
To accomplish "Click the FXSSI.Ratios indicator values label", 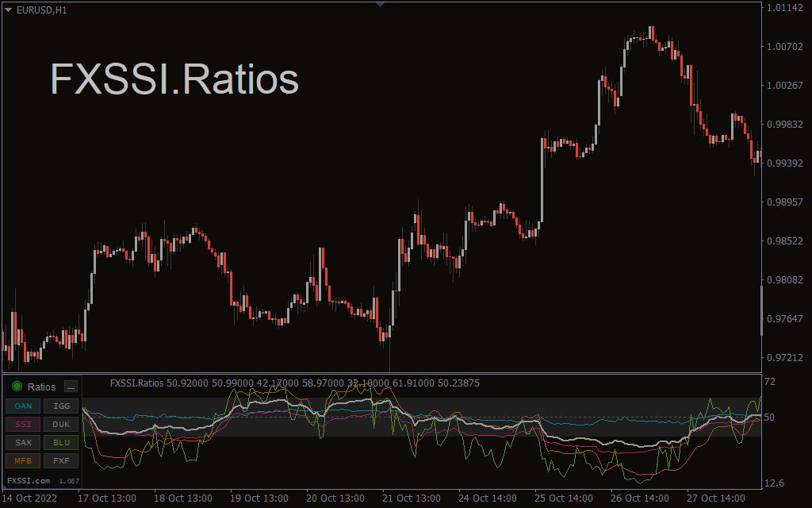I will coord(295,383).
